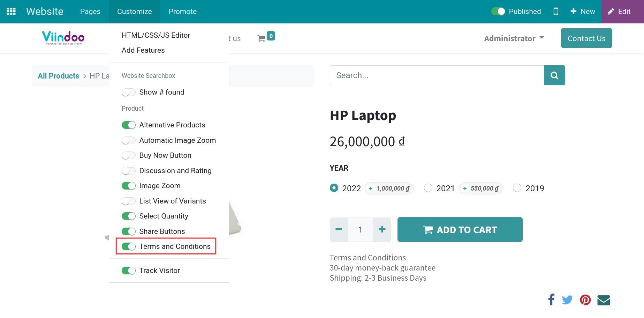
Task: Share product via email envelope icon
Action: coord(604,300)
